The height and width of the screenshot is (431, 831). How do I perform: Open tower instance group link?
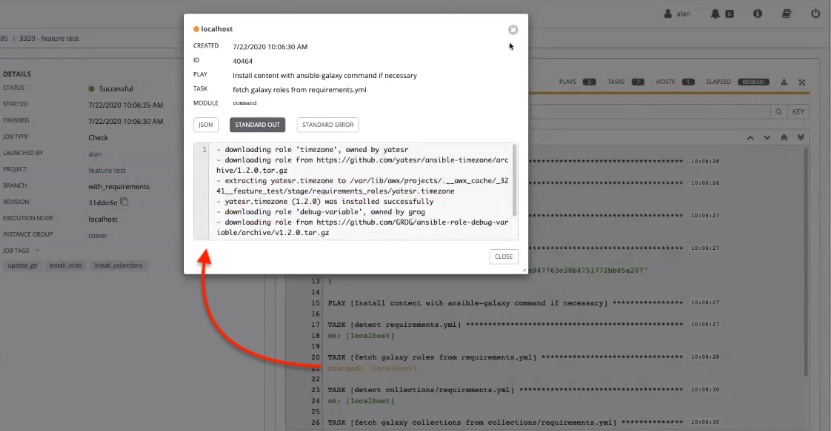coord(98,235)
